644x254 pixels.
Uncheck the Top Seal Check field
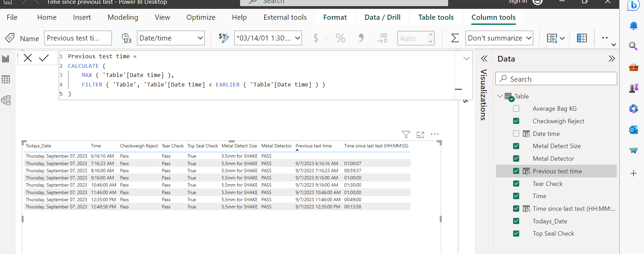516,234
